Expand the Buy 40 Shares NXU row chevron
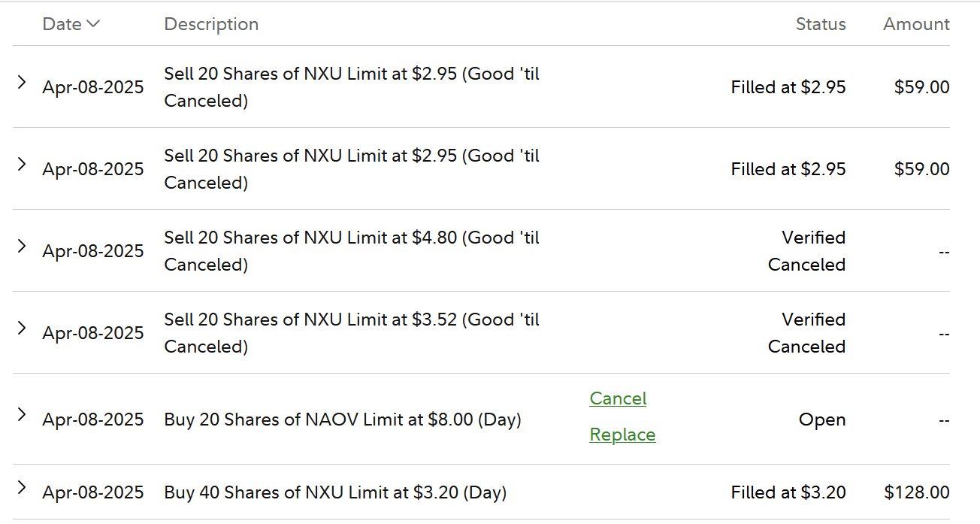Screen dimensions: 980x524 pos(22,489)
